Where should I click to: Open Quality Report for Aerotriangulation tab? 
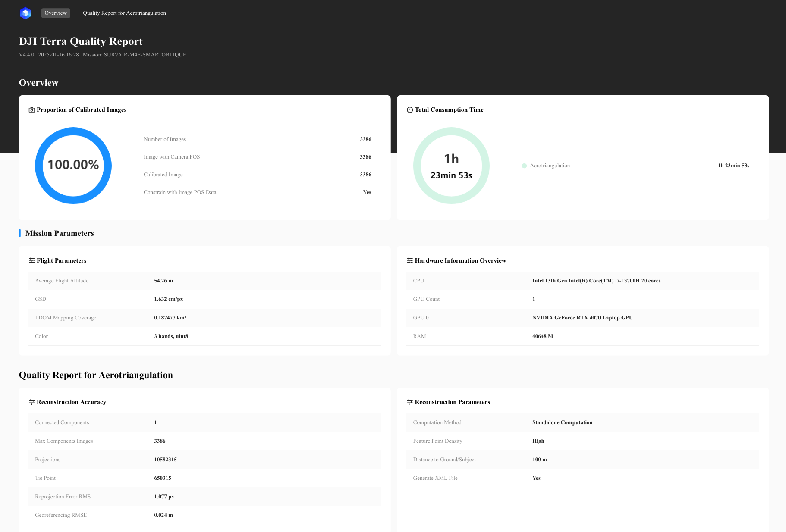(x=124, y=13)
